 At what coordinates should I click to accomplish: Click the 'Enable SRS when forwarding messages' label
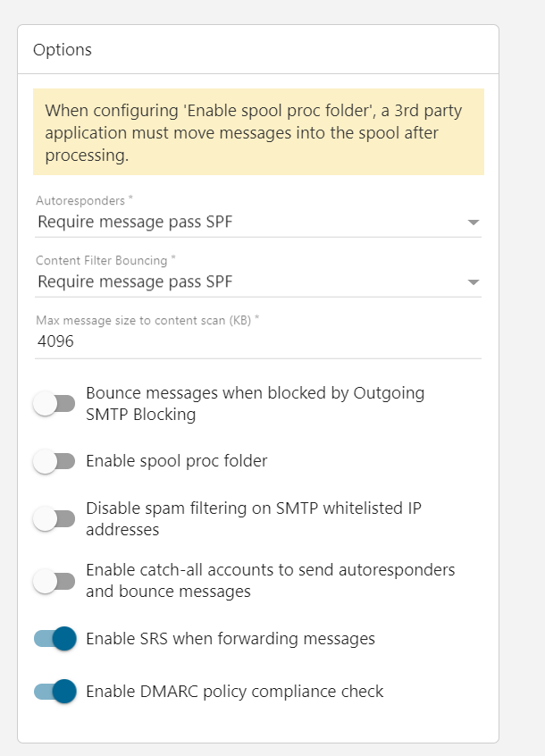230,639
